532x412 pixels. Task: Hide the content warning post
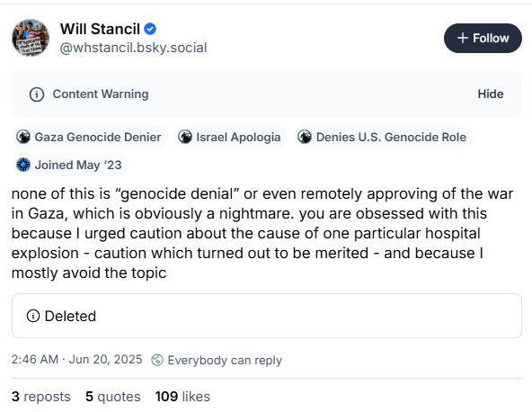(x=491, y=94)
